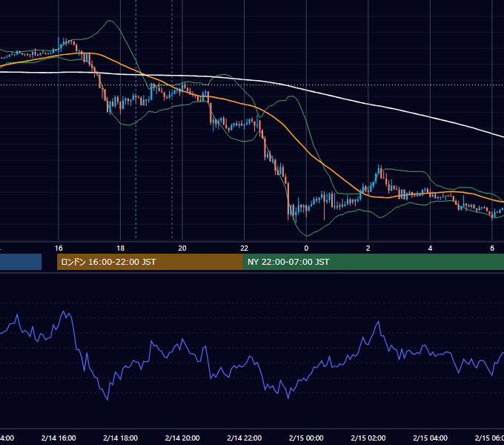This screenshot has height=445, width=504.
Task: Click the 18 hour label on the price chart axis
Action: 120,248
